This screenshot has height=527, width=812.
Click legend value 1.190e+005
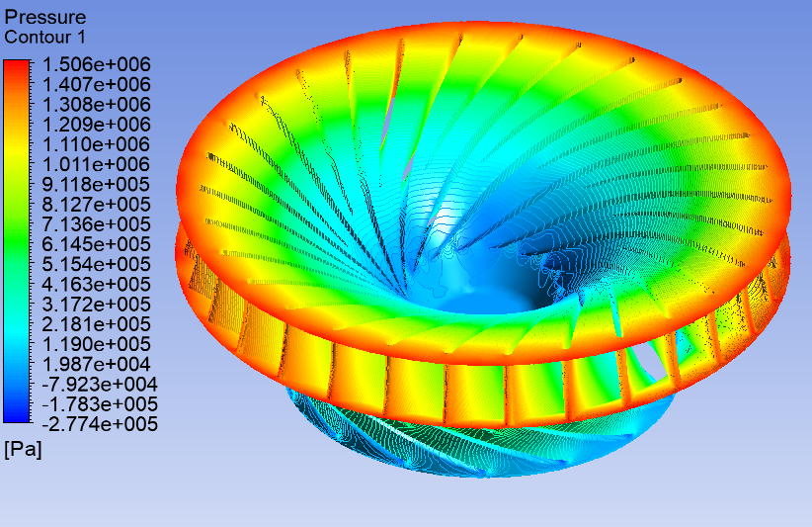[x=97, y=343]
